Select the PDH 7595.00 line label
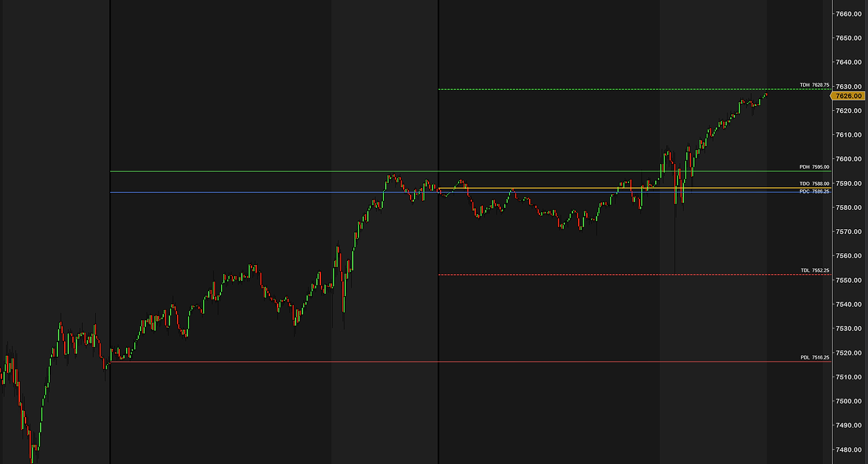 point(814,167)
